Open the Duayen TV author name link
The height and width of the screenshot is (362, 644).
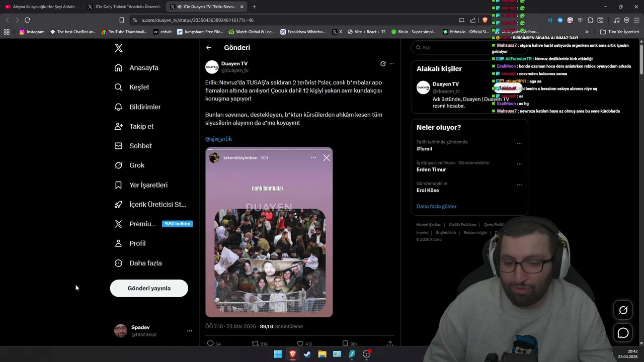[x=234, y=64]
